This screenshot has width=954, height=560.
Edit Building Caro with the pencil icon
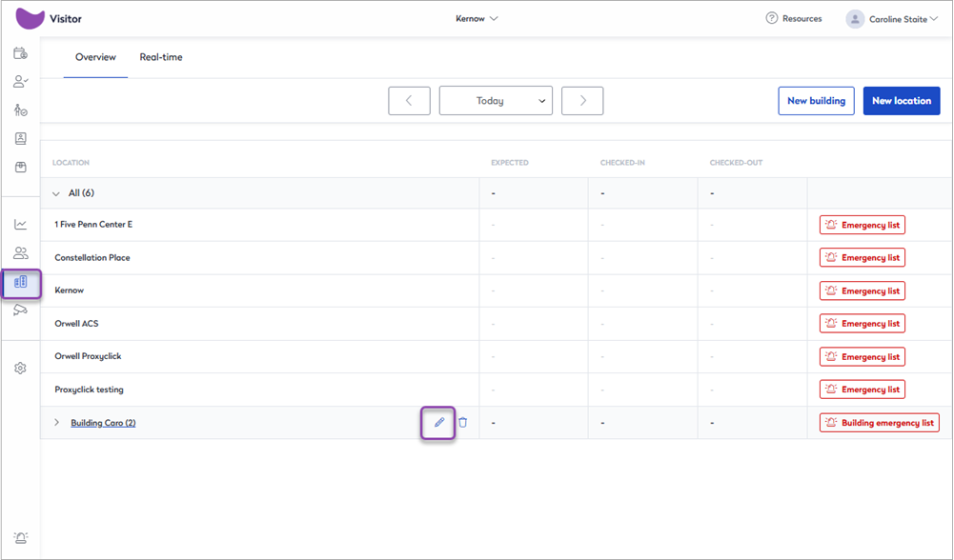pos(439,423)
